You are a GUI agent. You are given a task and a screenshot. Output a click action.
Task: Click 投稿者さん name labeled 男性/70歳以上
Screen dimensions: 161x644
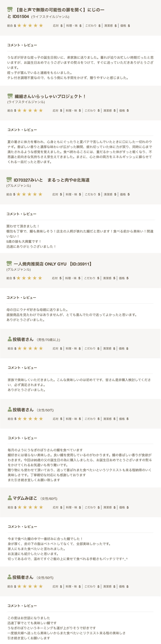23,339
